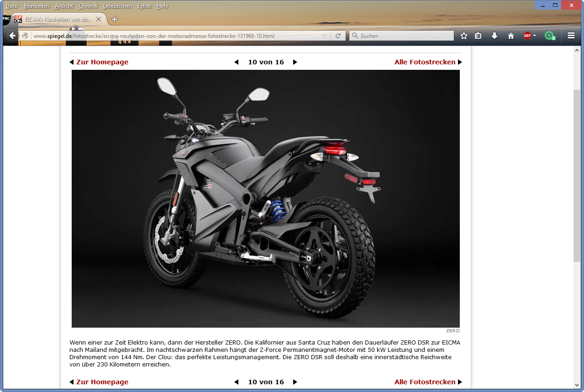
Task: Click the vertical page scrollbar thumb
Action: 577,176
